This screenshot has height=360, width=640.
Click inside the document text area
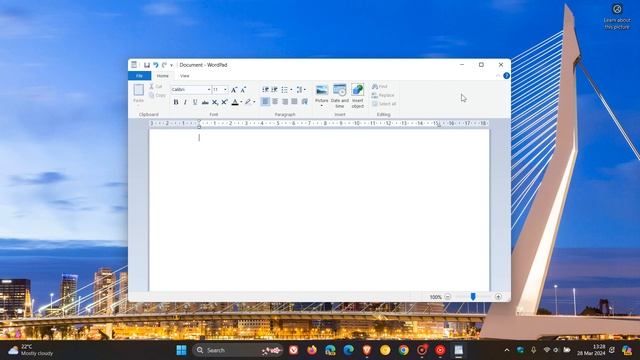(319, 210)
